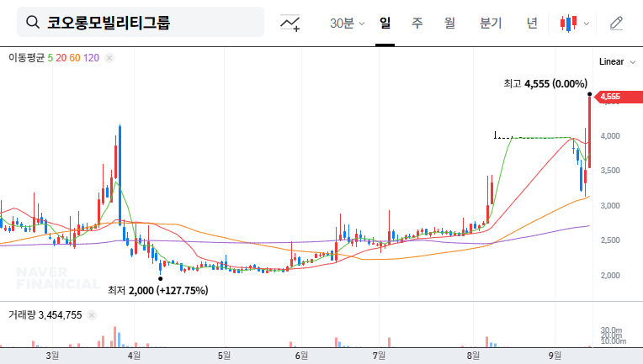Switch to the 년 yearly tab
Image resolution: width=643 pixels, height=364 pixels.
[x=532, y=23]
